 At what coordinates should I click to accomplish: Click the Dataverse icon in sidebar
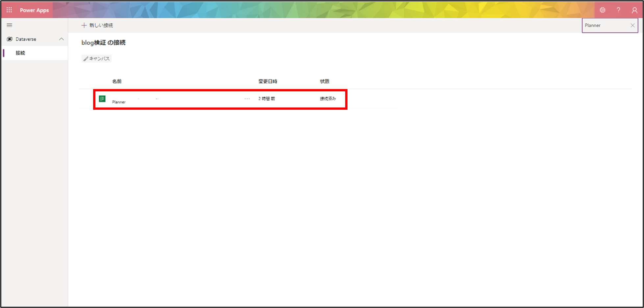pyautogui.click(x=10, y=39)
